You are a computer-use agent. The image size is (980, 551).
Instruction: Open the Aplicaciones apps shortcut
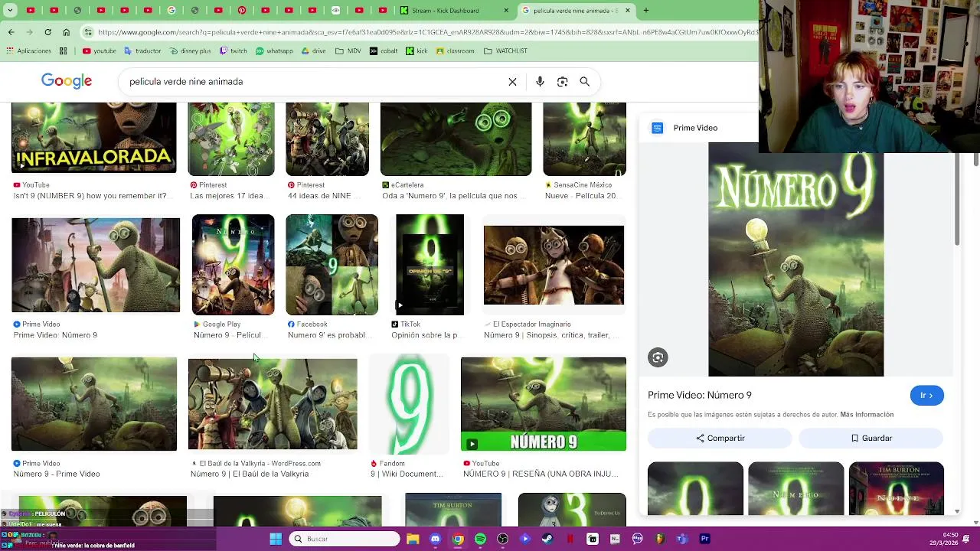28,51
